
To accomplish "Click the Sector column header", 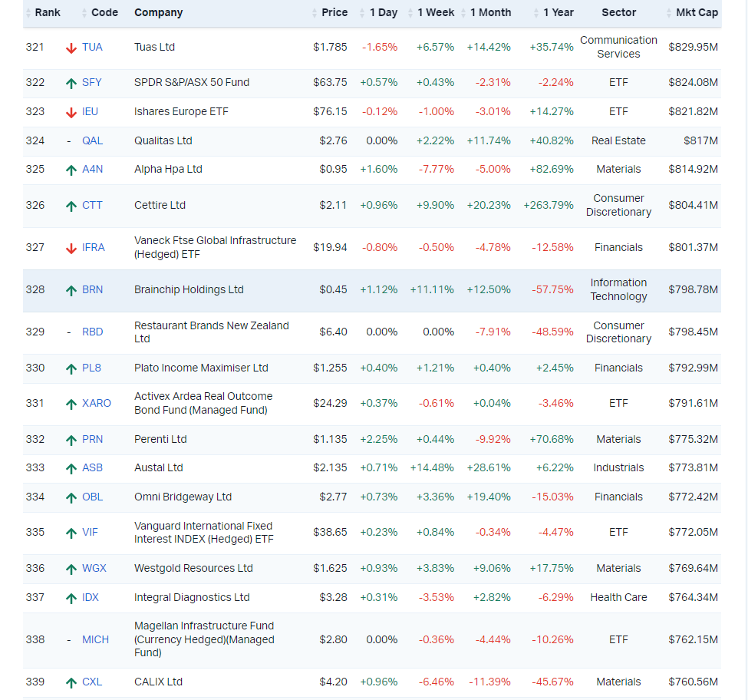I will [618, 12].
